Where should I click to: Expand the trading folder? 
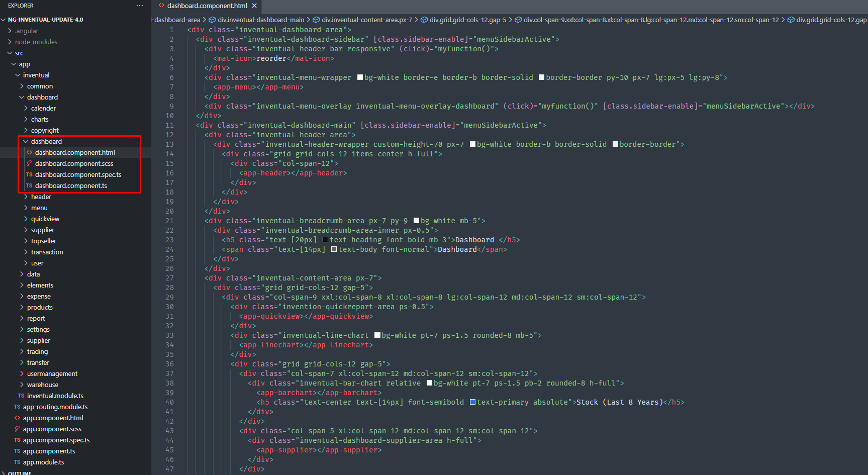click(22, 351)
